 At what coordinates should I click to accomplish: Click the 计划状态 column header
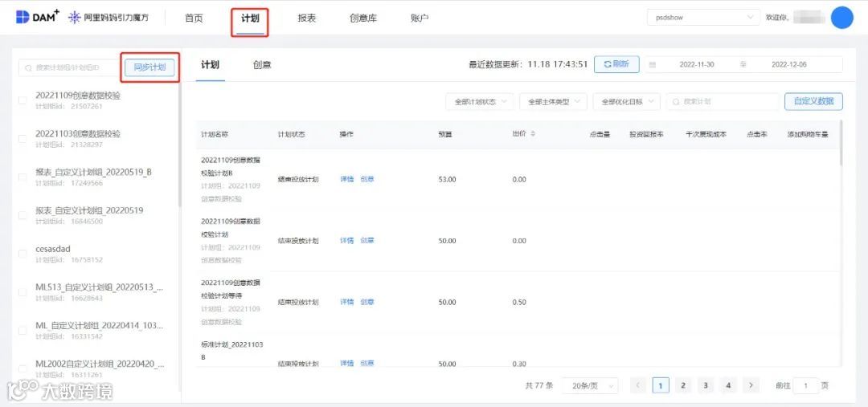pyautogui.click(x=292, y=134)
